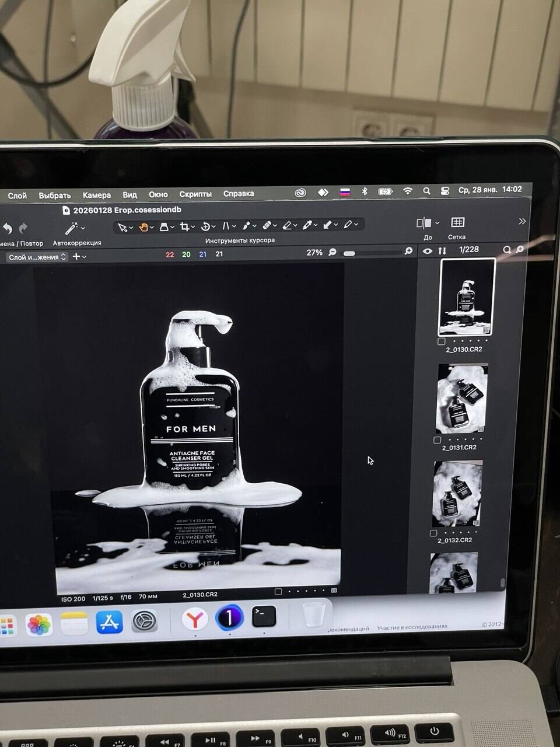Click the browser search magnifier icon
The width and height of the screenshot is (560, 747).
coord(507,250)
